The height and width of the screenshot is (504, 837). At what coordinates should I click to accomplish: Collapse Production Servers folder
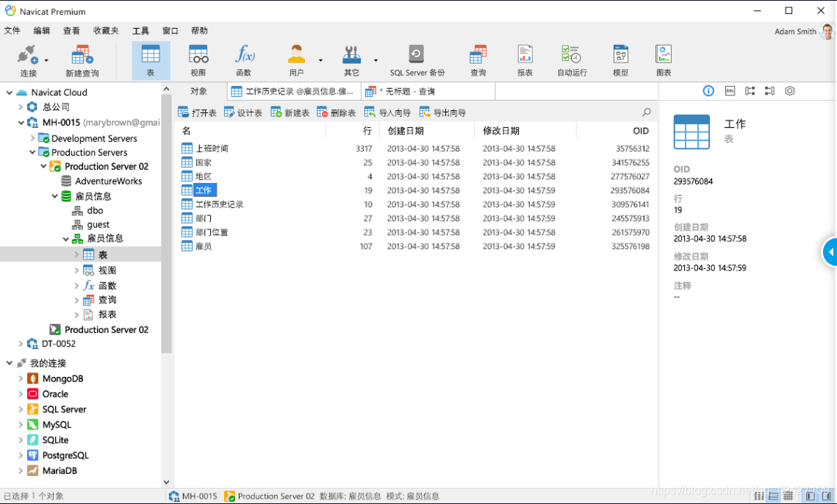[32, 152]
